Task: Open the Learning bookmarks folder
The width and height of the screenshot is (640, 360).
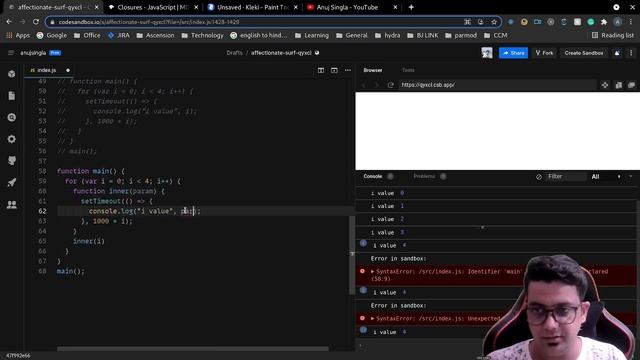Action: pyautogui.click(x=311, y=36)
